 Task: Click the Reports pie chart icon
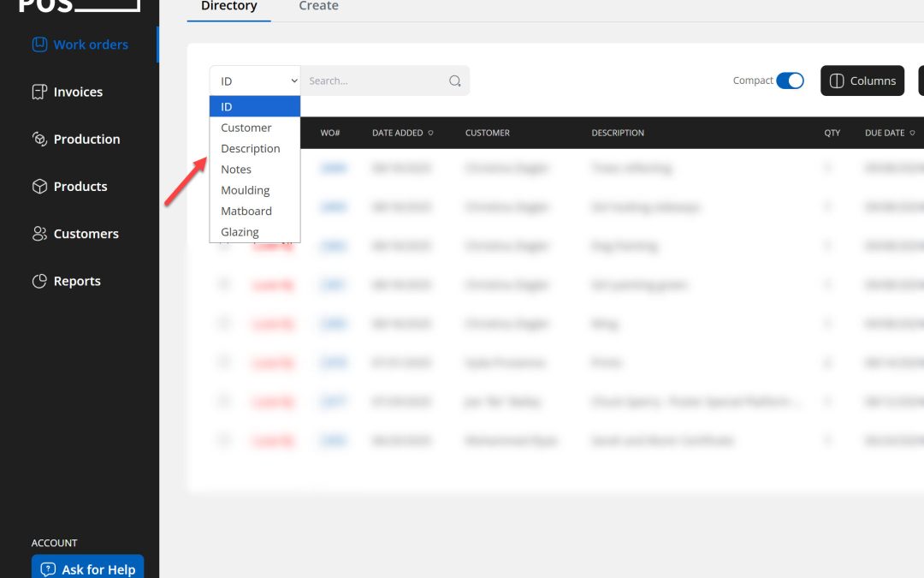pos(39,281)
